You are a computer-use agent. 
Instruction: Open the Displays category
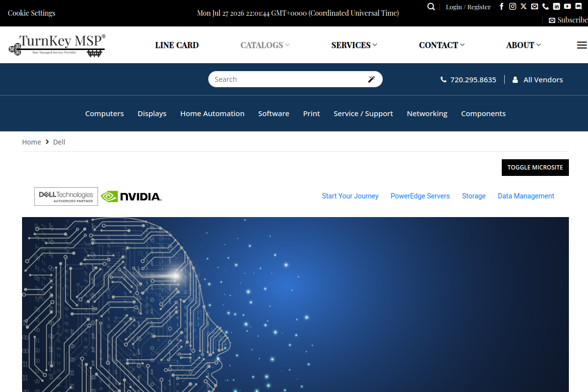(152, 113)
